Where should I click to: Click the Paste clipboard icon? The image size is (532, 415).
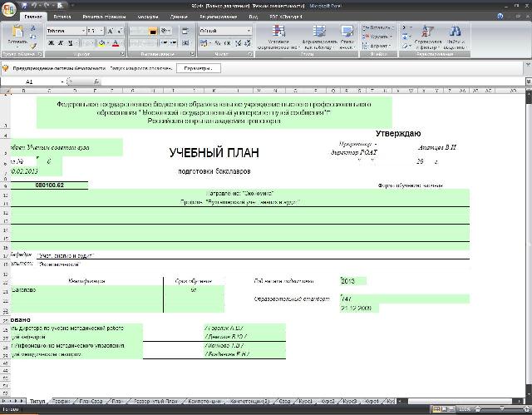[17, 34]
